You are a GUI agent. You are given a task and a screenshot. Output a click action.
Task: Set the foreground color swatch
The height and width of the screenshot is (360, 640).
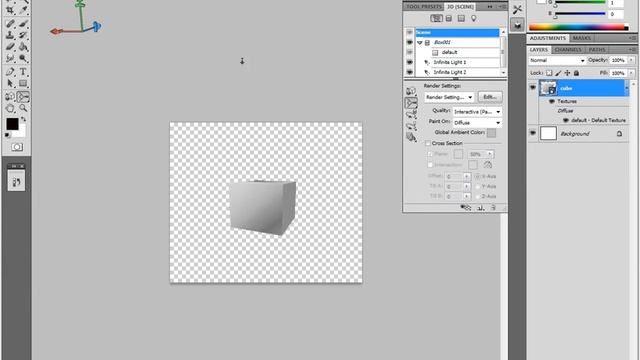click(12, 124)
